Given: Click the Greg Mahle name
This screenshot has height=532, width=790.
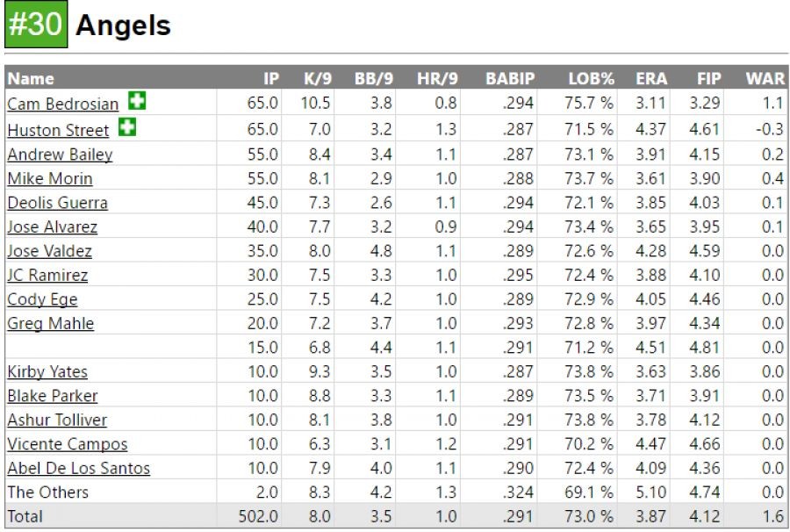Looking at the screenshot, I should pos(50,323).
